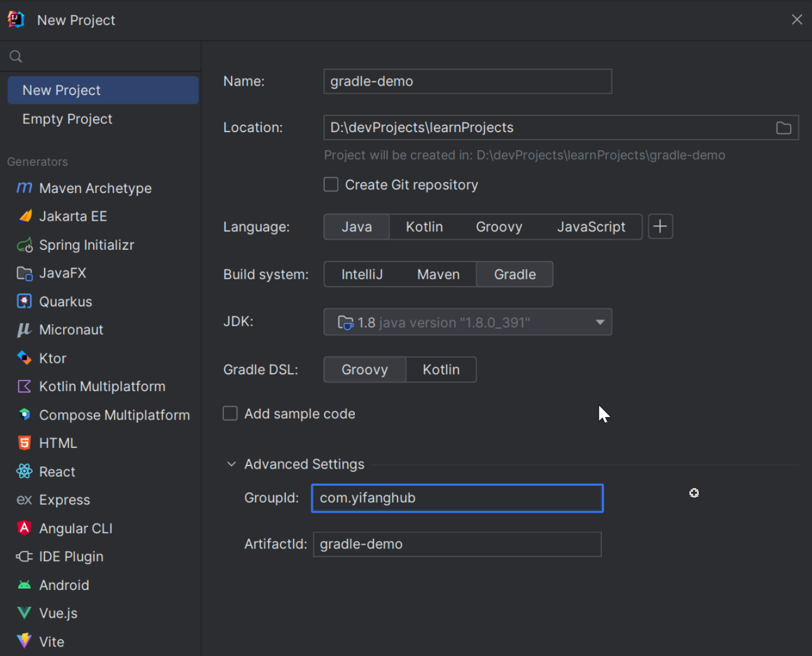This screenshot has height=656, width=812.
Task: Choose Groovy as the language
Action: tap(499, 227)
